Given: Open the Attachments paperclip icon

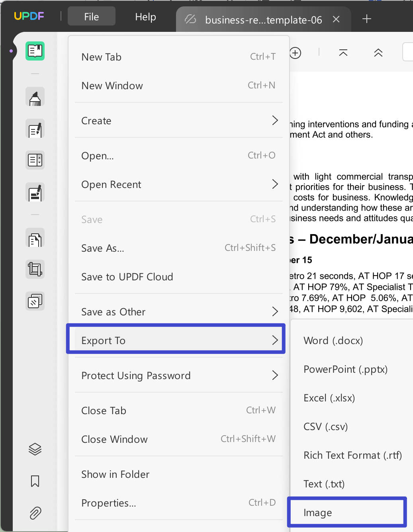Looking at the screenshot, I should [x=35, y=513].
